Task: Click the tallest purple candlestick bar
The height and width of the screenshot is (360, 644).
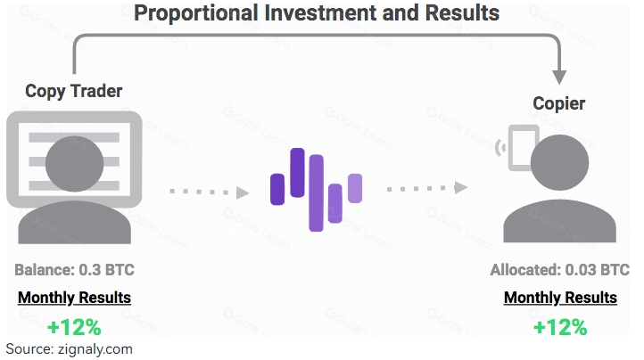Action: click(317, 193)
